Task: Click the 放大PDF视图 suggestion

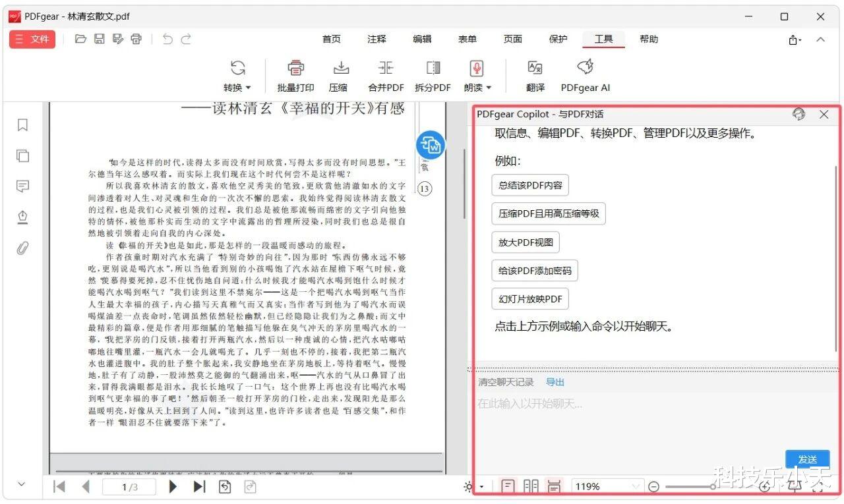Action: tap(526, 242)
